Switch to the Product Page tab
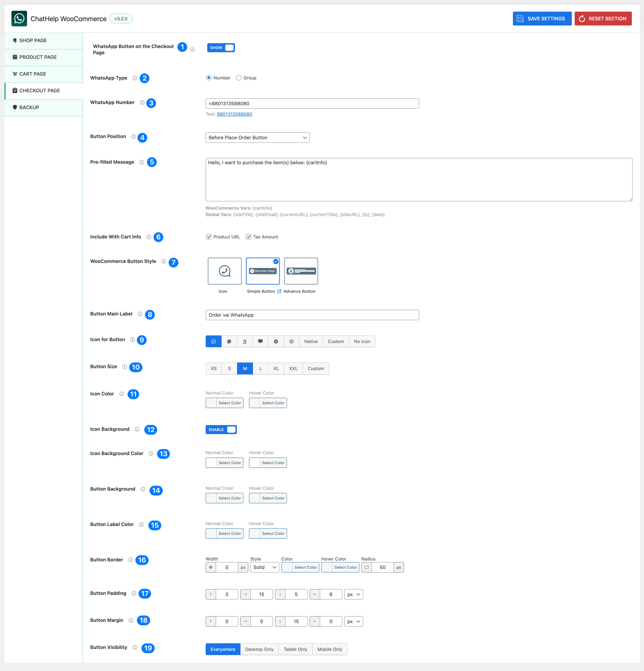This screenshot has height=671, width=644. tap(38, 57)
